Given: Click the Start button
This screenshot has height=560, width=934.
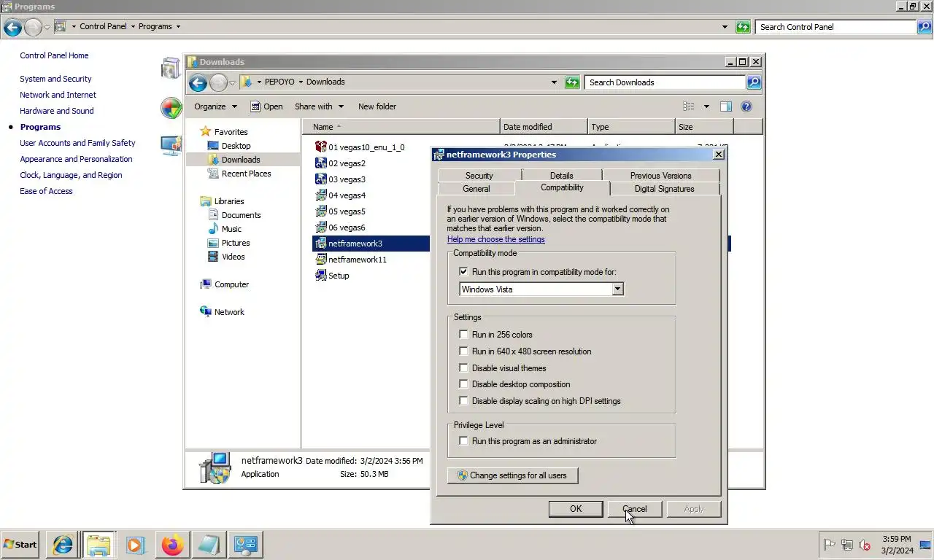Looking at the screenshot, I should point(20,545).
